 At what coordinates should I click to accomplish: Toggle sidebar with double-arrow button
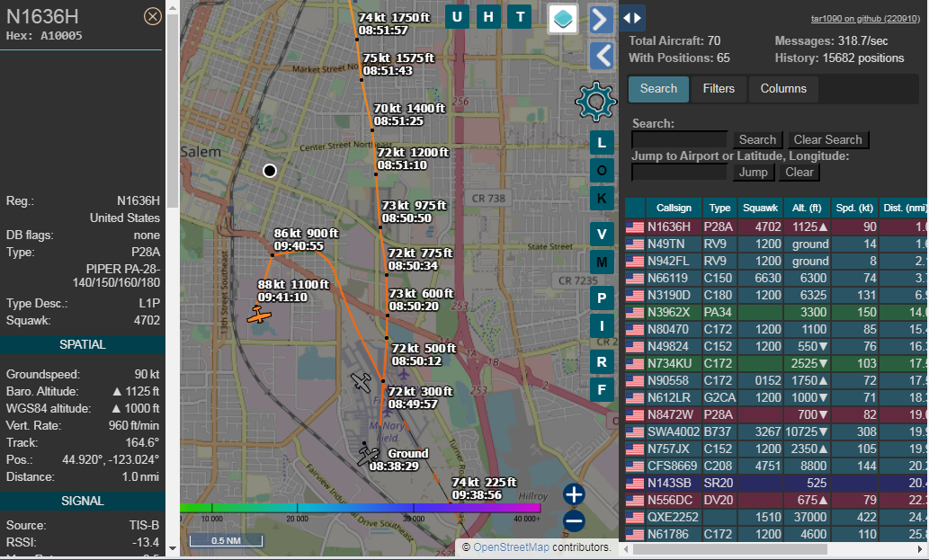pos(632,18)
